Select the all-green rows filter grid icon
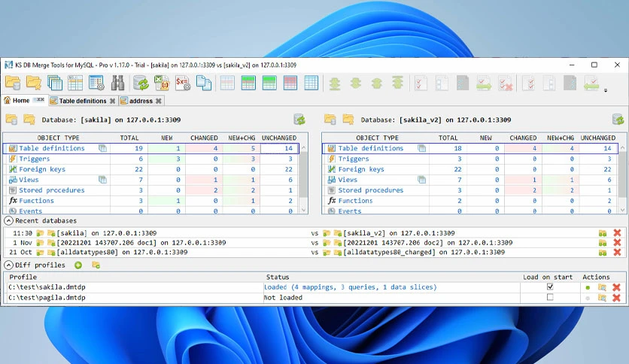Viewport: 629px width, 364px height. (269, 83)
